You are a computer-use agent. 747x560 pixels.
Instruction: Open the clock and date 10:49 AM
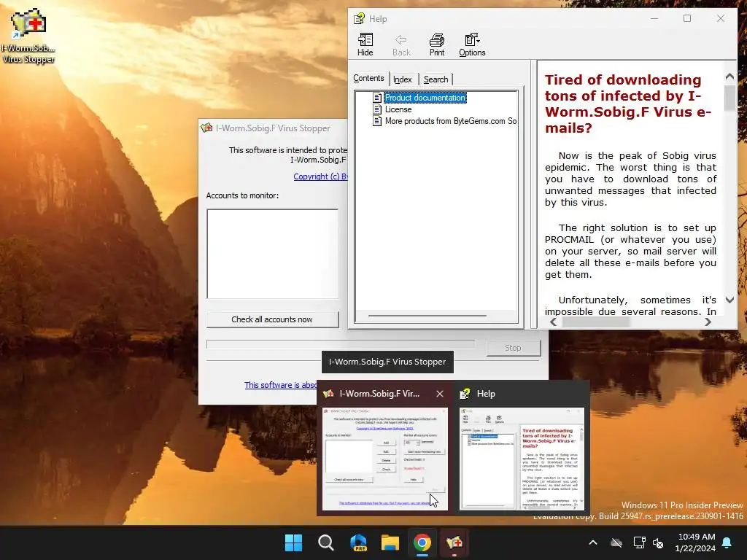click(x=695, y=542)
